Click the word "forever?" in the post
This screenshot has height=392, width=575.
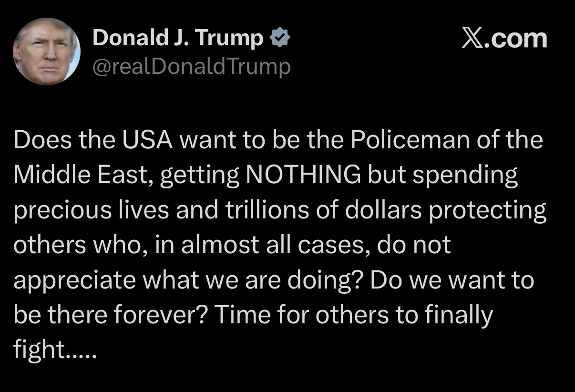pos(160,315)
